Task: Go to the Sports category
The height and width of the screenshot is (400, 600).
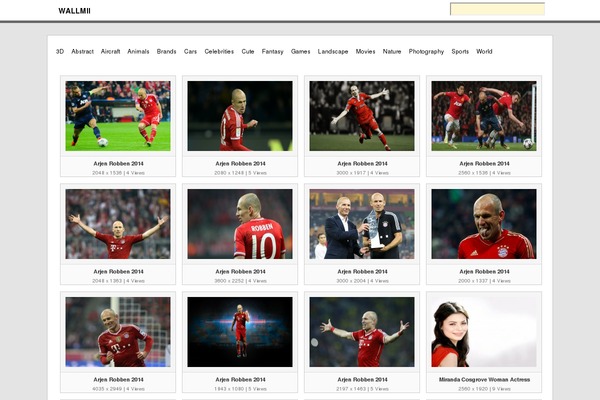Action: coord(460,51)
